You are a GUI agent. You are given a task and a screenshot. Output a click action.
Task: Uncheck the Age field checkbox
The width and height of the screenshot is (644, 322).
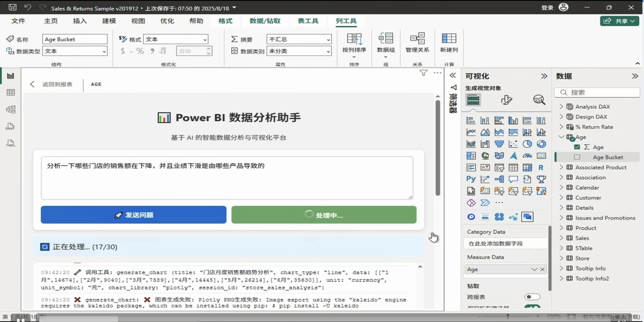(577, 147)
